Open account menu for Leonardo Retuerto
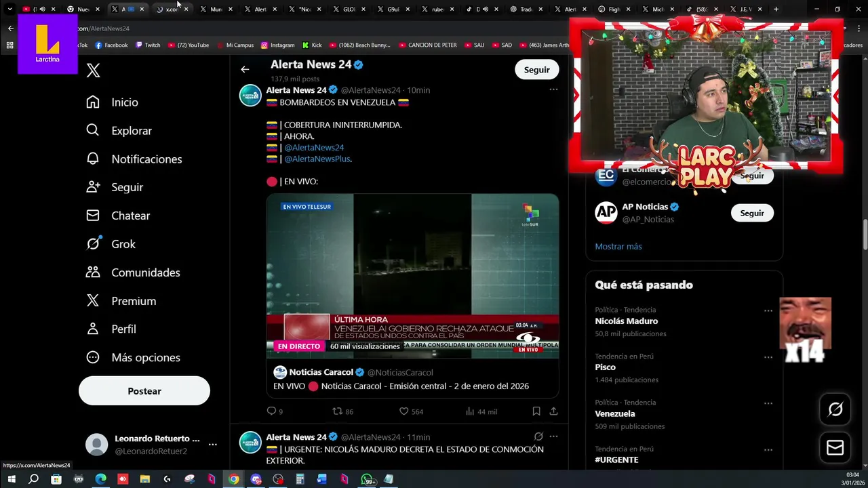 pos(212,445)
